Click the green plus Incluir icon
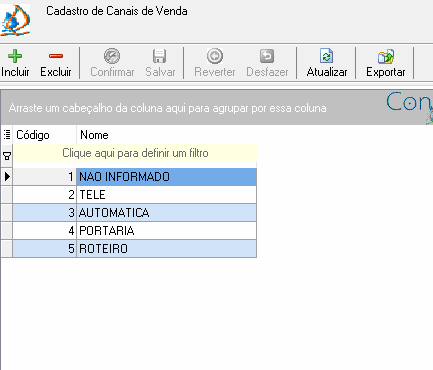Image resolution: width=433 pixels, height=370 pixels. pyautogui.click(x=15, y=56)
